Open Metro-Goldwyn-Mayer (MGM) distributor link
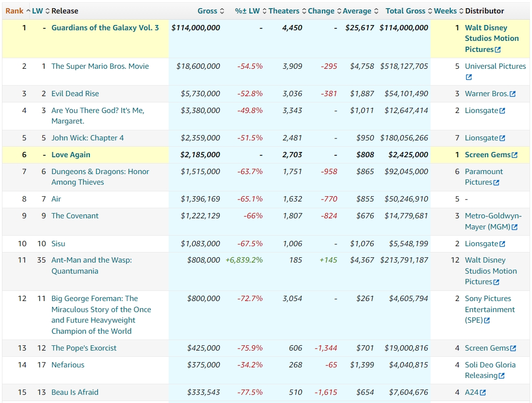 [493, 221]
